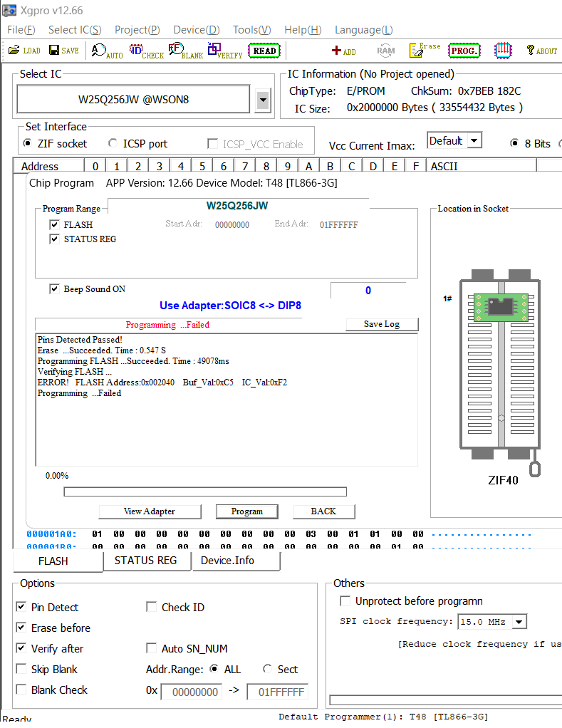Click the hex address 000001A0 row label
The width and height of the screenshot is (562, 728).
51,534
